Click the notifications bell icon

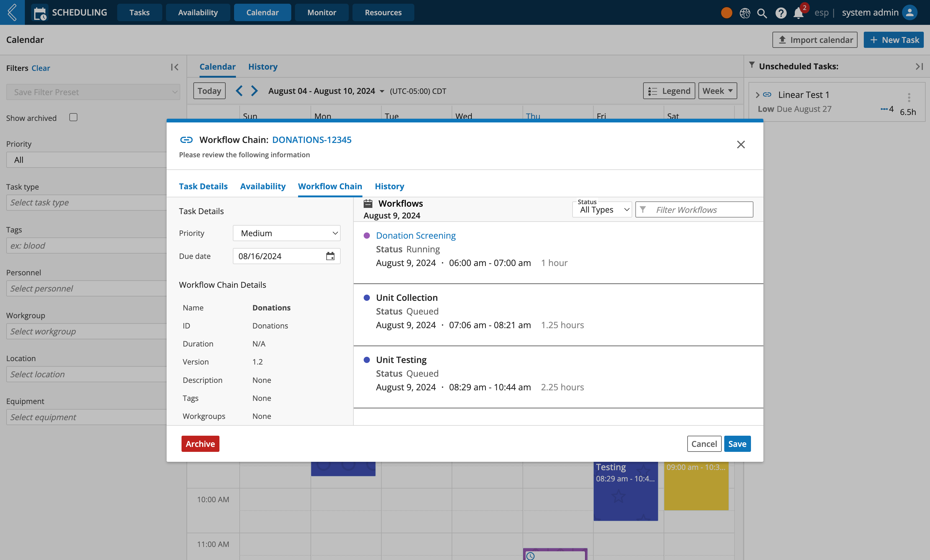[799, 12]
